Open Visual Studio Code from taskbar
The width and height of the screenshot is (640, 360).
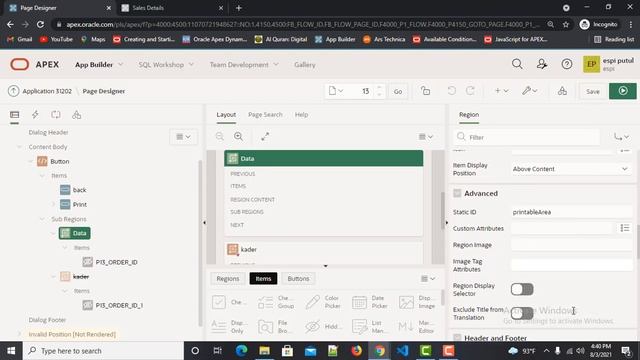click(x=402, y=351)
